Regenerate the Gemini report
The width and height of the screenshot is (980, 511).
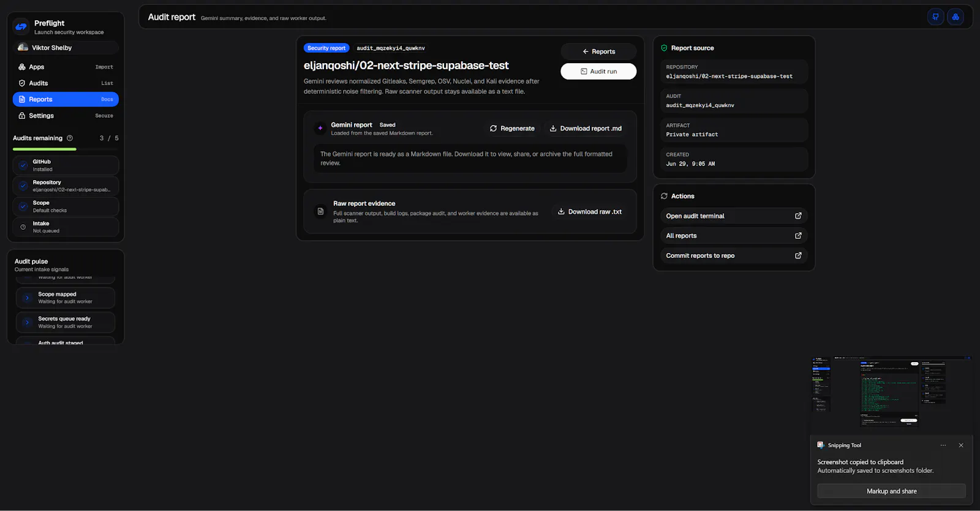pyautogui.click(x=512, y=128)
